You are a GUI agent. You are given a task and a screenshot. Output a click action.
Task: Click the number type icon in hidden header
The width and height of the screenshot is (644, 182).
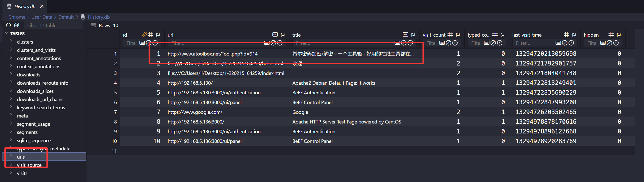611,35
